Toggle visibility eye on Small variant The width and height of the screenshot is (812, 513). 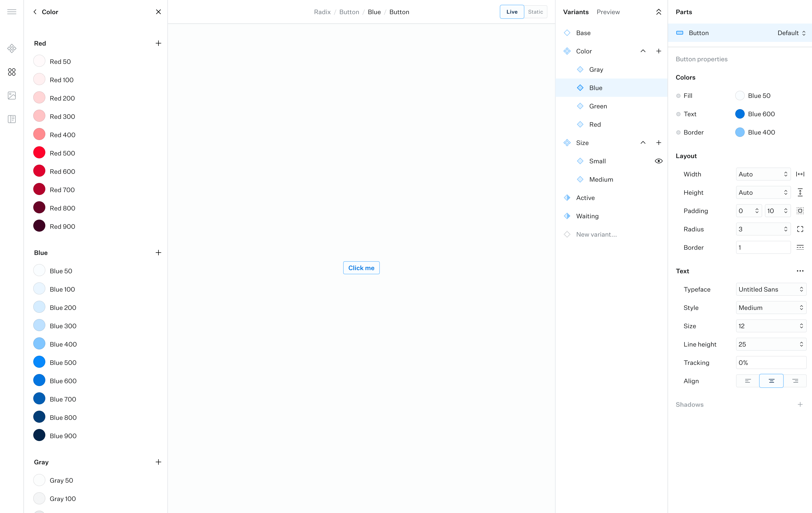(x=658, y=161)
